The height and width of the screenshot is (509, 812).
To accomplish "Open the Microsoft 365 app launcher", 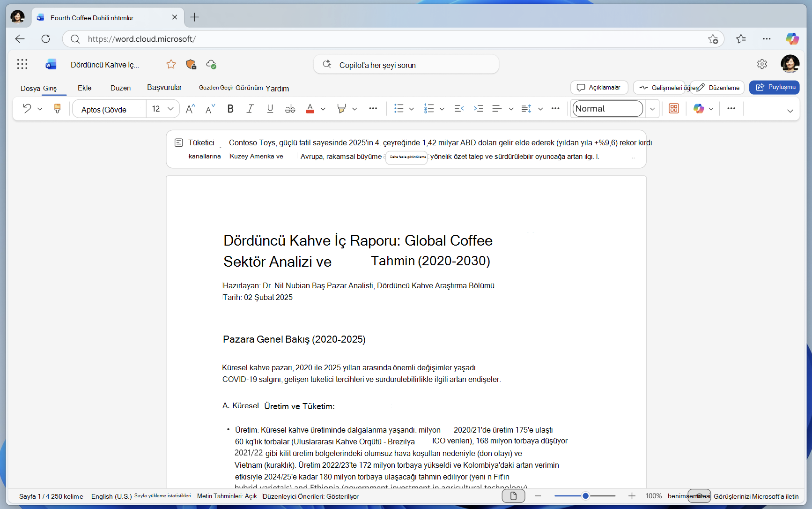I will [x=22, y=64].
